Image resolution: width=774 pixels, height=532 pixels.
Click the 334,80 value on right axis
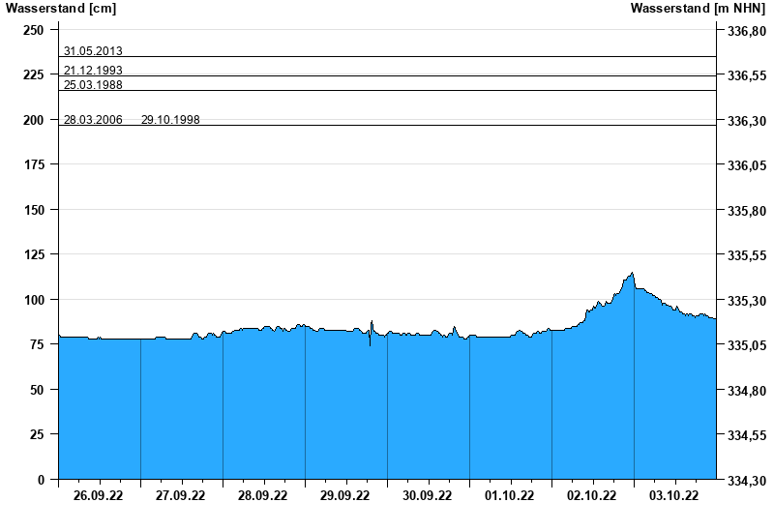pos(747,391)
